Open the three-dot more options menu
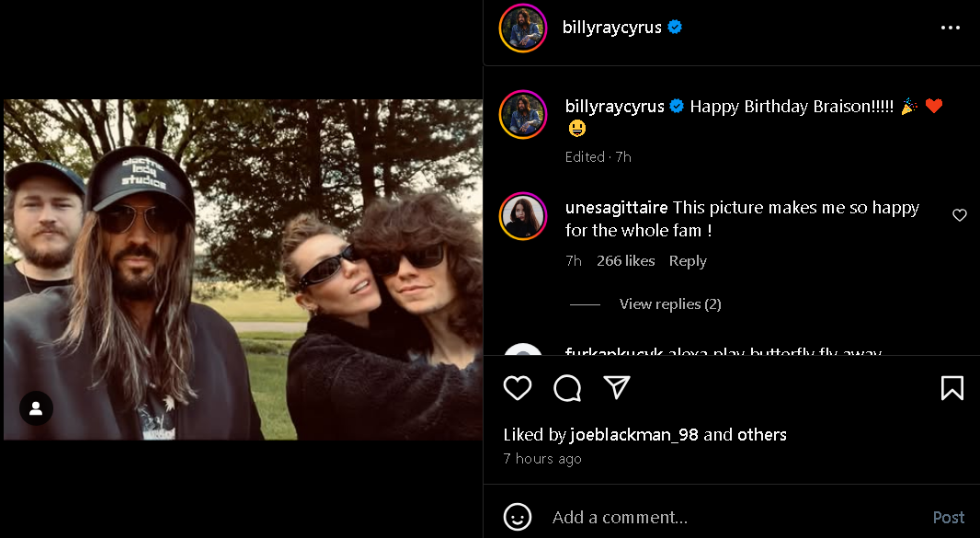The width and height of the screenshot is (980, 538). point(950,28)
